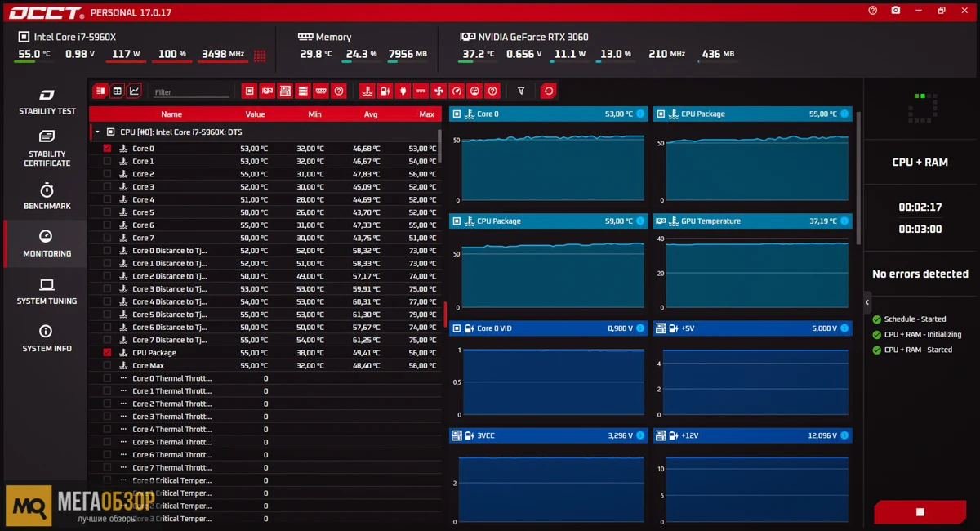This screenshot has height=531, width=980.
Task: Select the Monitoring section
Action: [47, 244]
